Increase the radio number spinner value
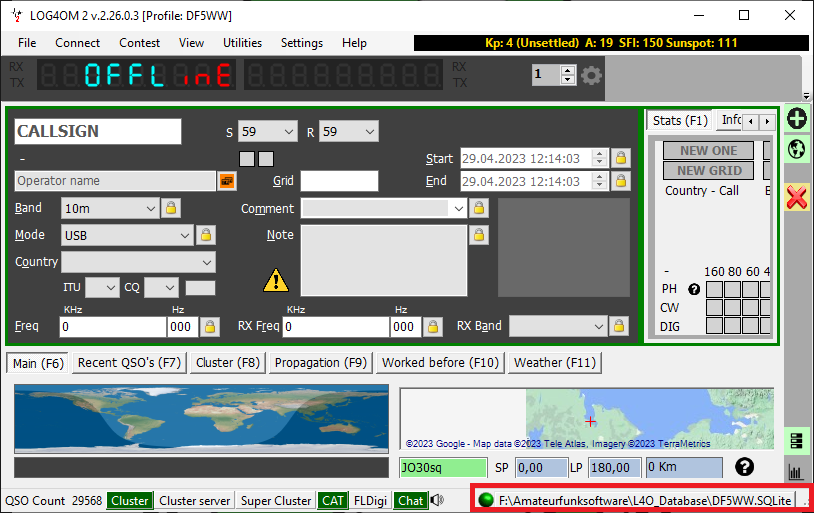This screenshot has height=513, width=814. pyautogui.click(x=568, y=70)
